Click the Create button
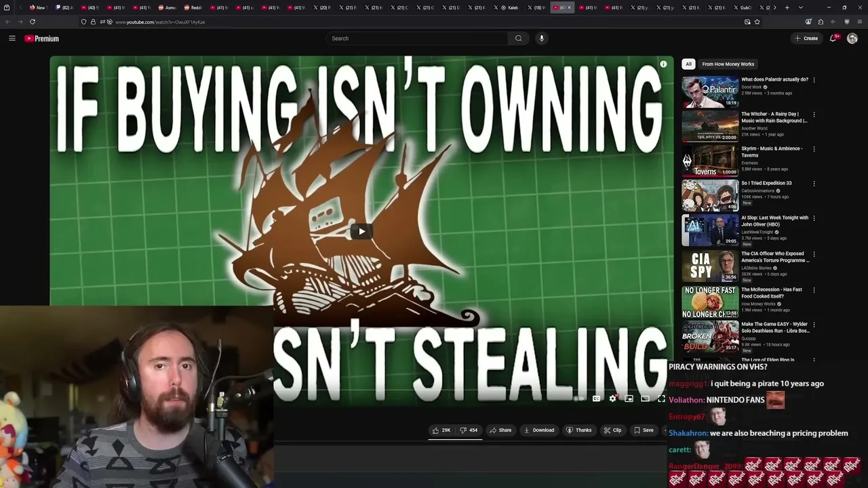The image size is (868, 488). 806,39
